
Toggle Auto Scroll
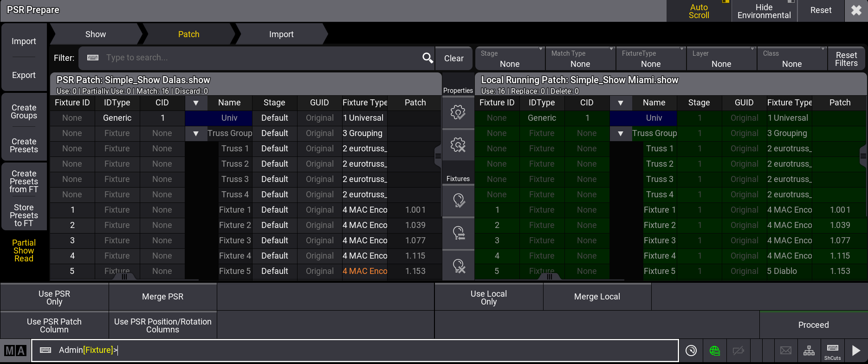click(x=699, y=11)
